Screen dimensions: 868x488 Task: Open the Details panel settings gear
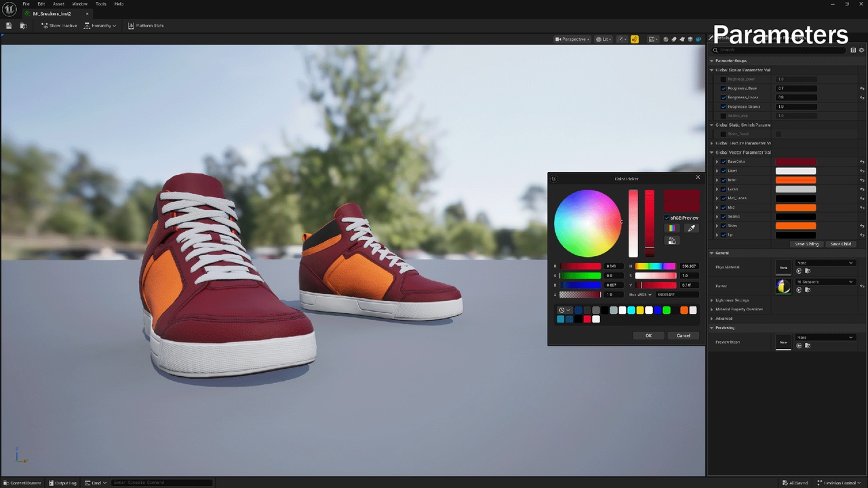861,49
